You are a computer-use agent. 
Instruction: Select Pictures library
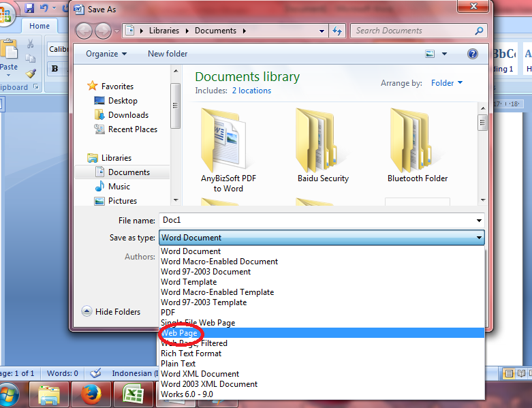(x=116, y=201)
